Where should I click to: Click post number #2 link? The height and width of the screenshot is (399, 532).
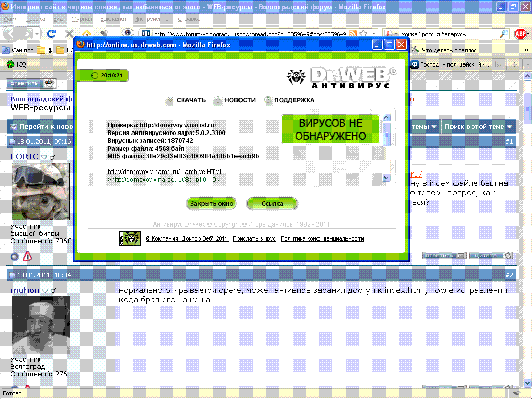click(509, 275)
